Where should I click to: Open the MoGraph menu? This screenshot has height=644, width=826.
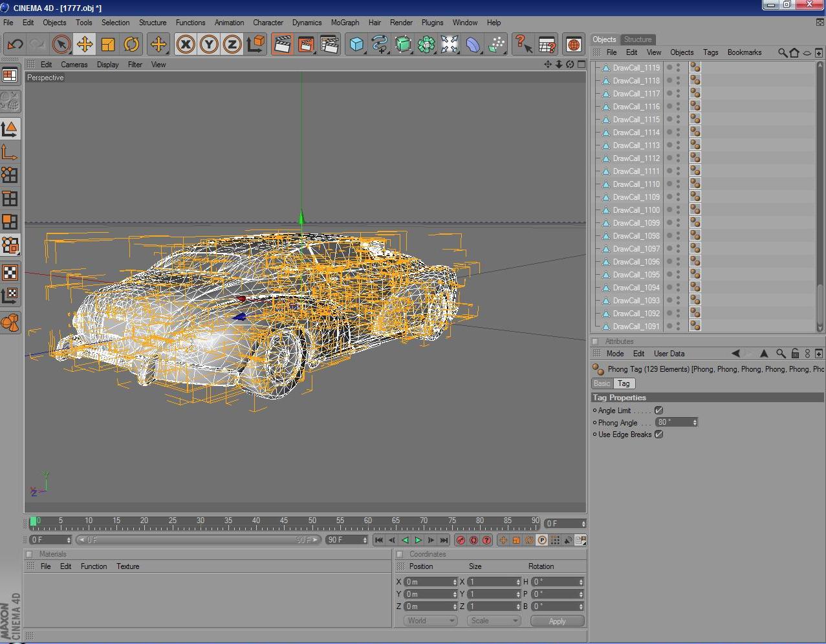[x=345, y=23]
